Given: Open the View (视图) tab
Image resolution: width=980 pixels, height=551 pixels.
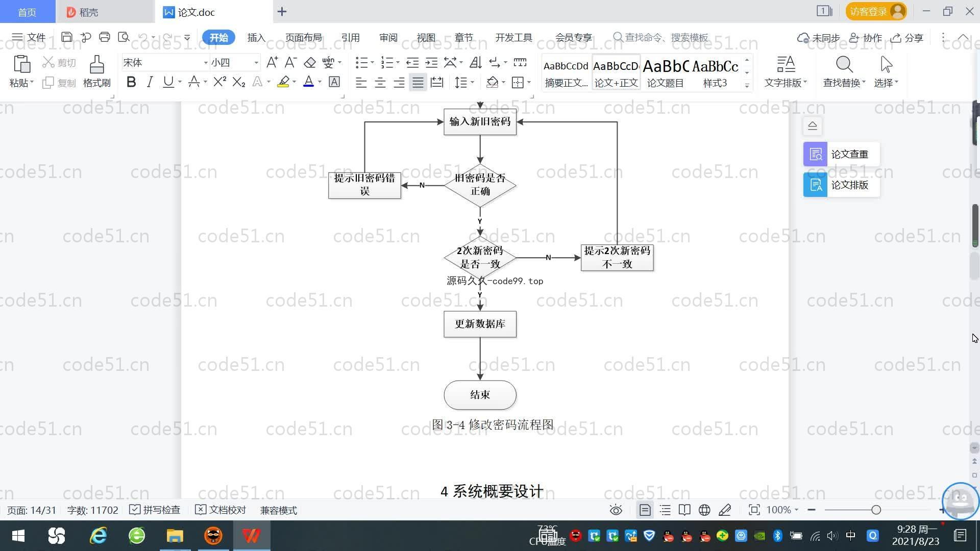Looking at the screenshot, I should (426, 38).
